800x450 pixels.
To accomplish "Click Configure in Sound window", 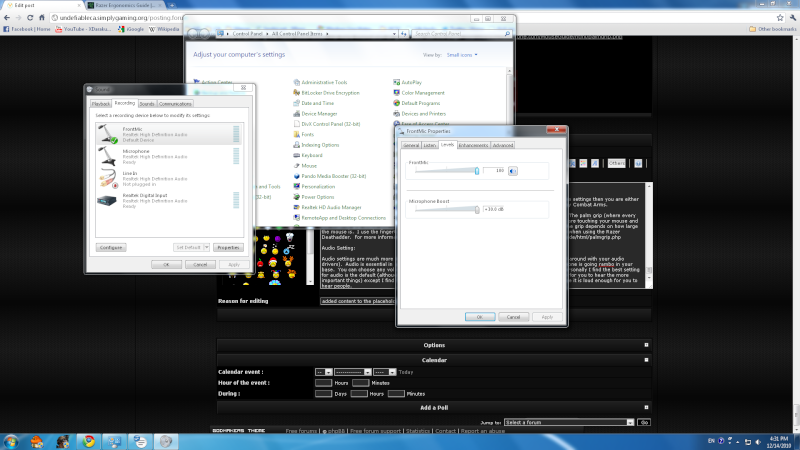I will pyautogui.click(x=111, y=247).
